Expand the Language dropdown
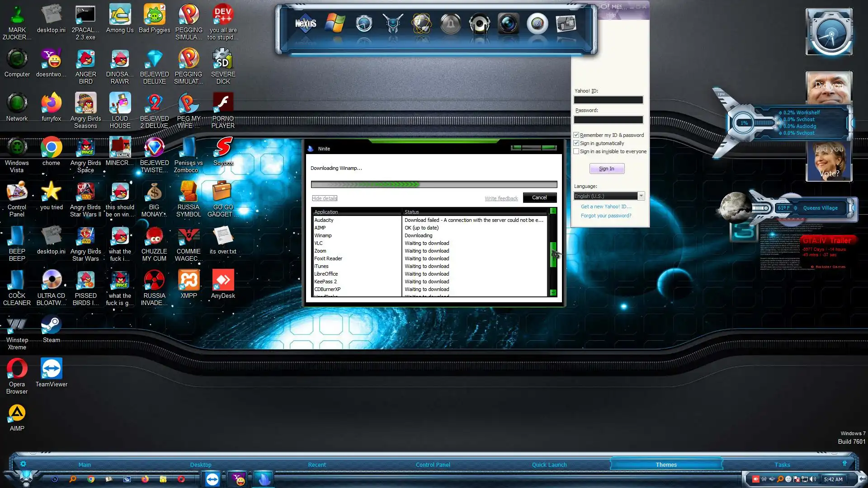This screenshot has height=488, width=868. [641, 196]
